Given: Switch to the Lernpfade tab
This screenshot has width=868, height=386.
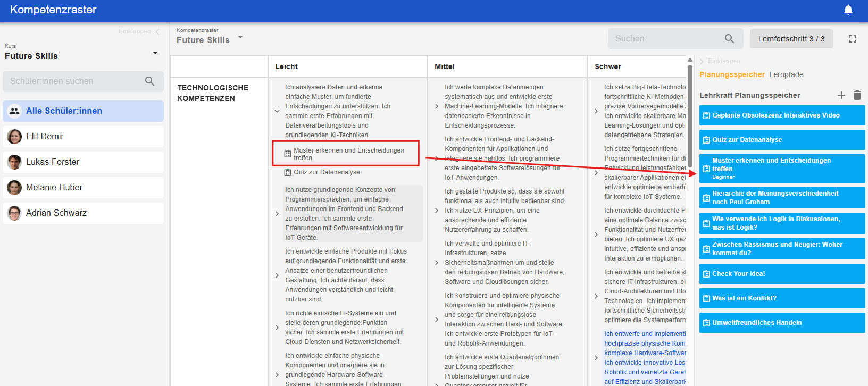Looking at the screenshot, I should coord(786,74).
